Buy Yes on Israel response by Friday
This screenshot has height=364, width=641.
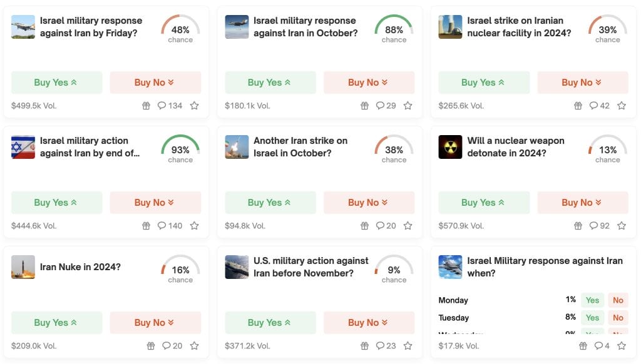[56, 83]
